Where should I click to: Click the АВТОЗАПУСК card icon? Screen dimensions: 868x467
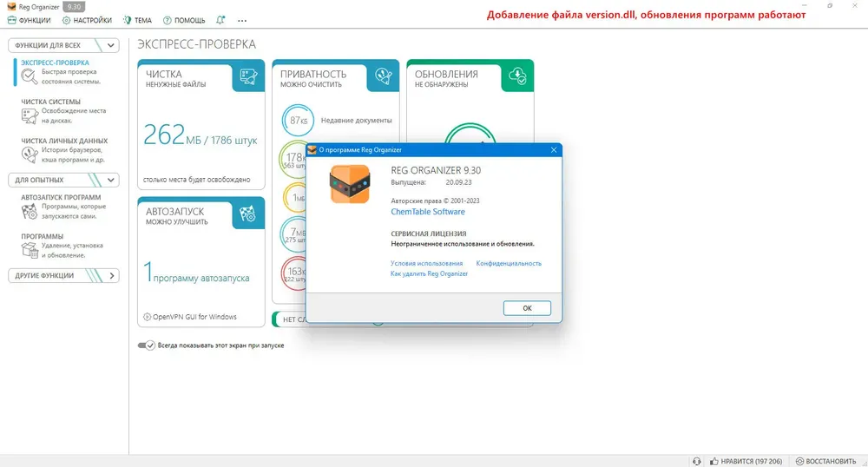pos(247,214)
